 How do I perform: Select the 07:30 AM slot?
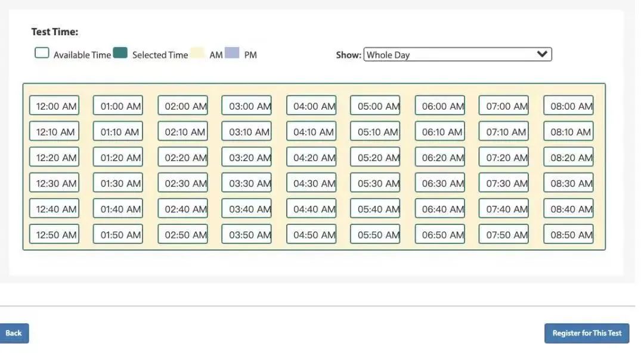(x=503, y=183)
